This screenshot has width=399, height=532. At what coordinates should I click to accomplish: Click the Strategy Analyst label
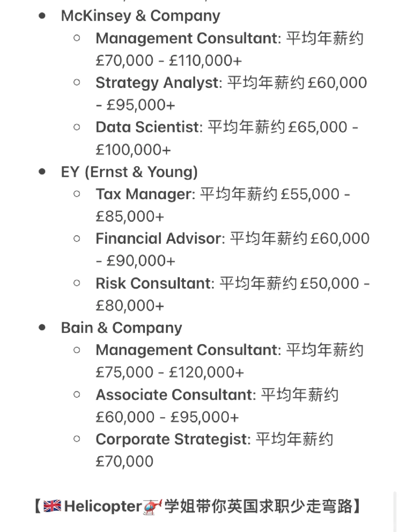[x=159, y=83]
